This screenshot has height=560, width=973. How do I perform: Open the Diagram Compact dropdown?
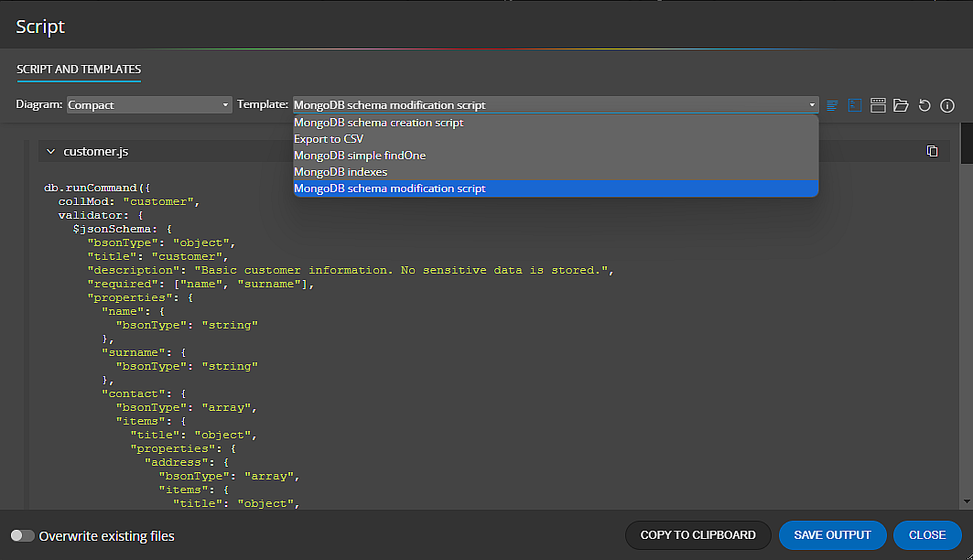[148, 104]
